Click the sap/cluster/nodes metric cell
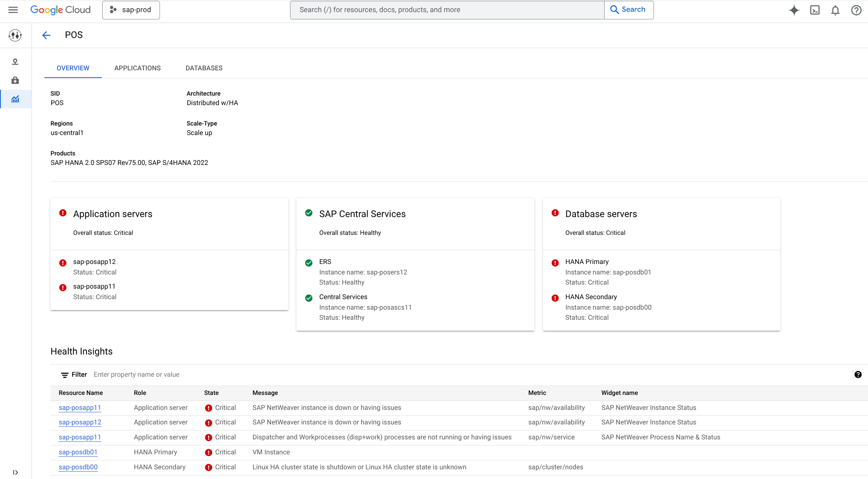Screen dimensions: 868x479 556,467
